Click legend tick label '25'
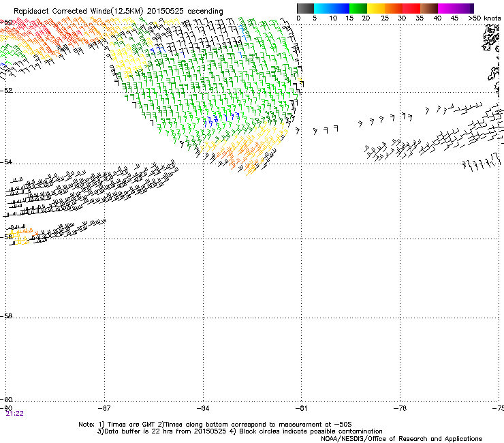The width and height of the screenshot is (504, 443). (385, 18)
